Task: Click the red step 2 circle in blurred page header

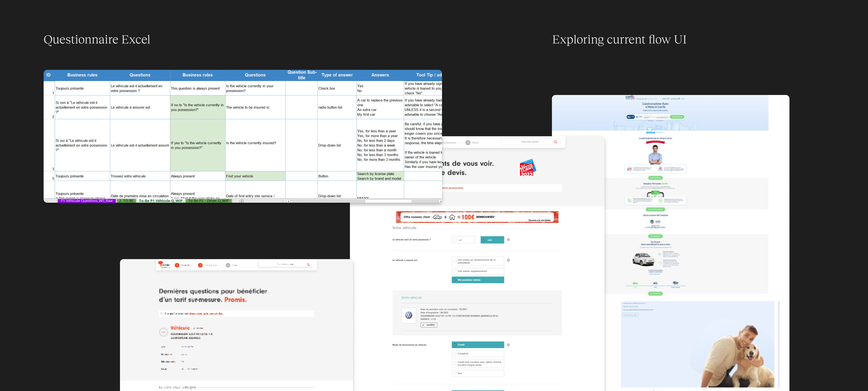Action: pyautogui.click(x=200, y=265)
